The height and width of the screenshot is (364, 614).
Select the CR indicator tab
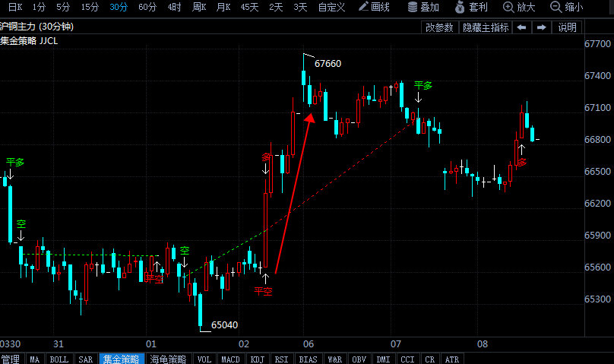click(430, 359)
